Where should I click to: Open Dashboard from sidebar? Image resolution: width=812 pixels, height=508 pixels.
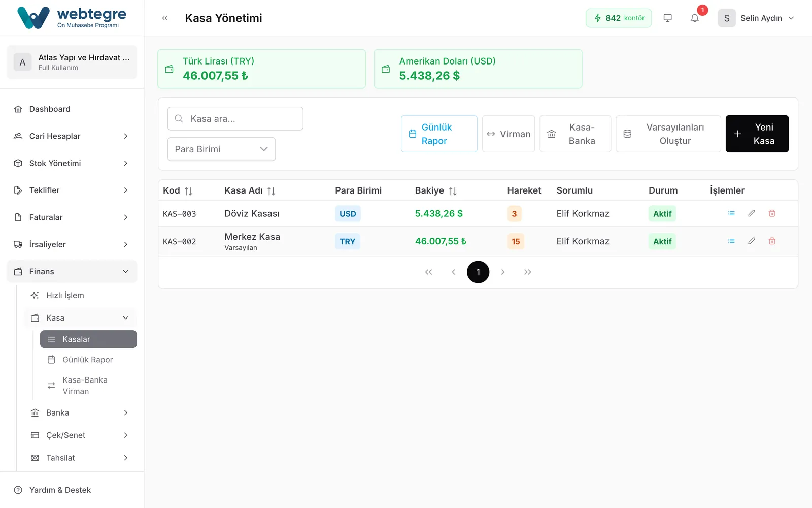71,109
